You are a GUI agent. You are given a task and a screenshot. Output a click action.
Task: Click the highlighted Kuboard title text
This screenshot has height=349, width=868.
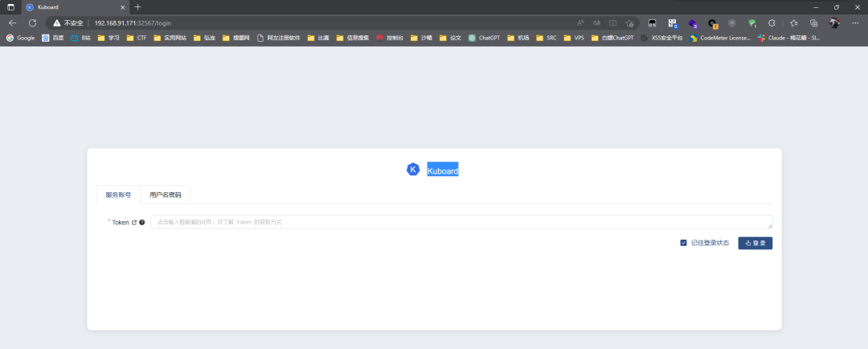click(x=442, y=171)
